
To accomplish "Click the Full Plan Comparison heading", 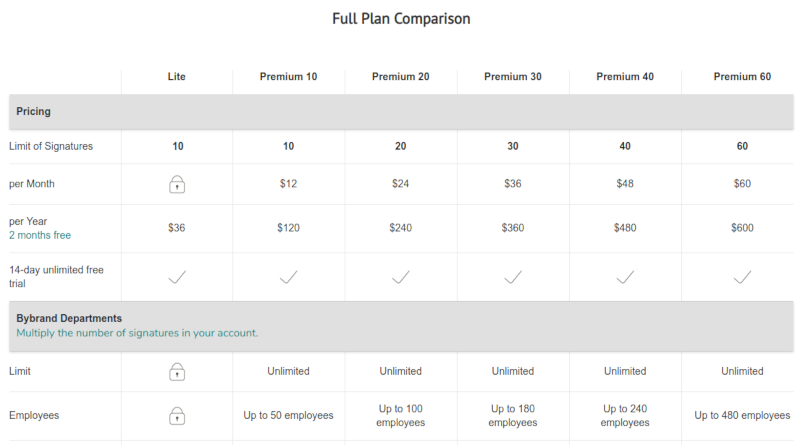I will click(401, 19).
